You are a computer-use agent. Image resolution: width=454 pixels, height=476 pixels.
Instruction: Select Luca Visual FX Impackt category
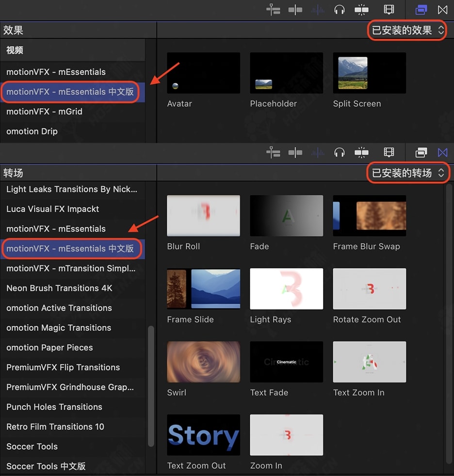pos(73,209)
